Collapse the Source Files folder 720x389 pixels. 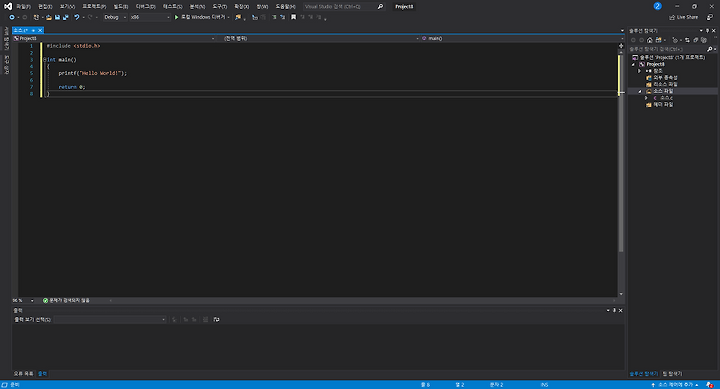point(640,91)
